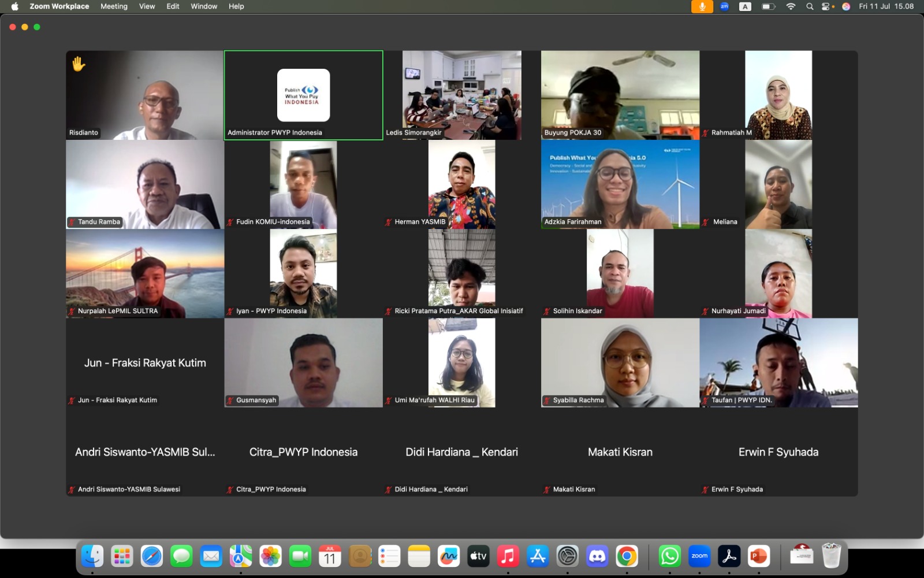Screen dimensions: 924x578
Task: Select Adzkia Farirahman's video tile
Action: (x=620, y=184)
